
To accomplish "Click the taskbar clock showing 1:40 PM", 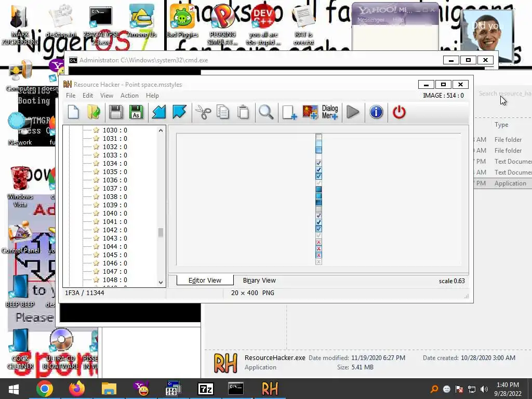I will [508, 389].
